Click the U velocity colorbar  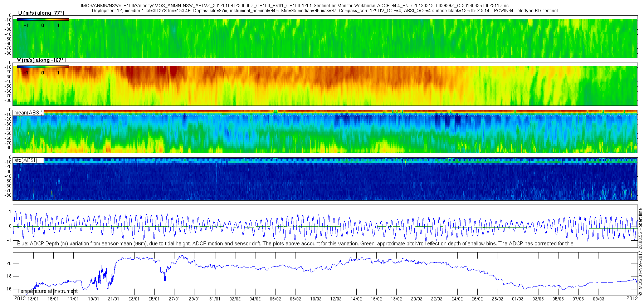click(43, 19)
